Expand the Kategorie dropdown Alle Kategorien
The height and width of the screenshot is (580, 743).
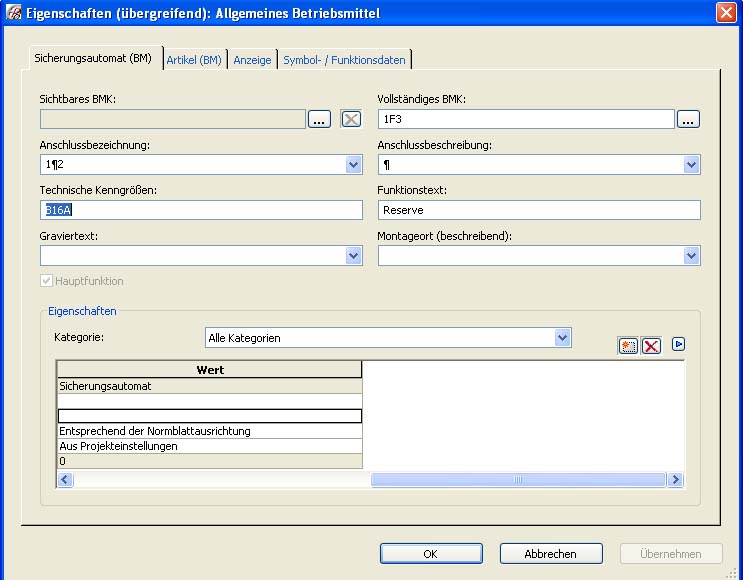pos(562,338)
